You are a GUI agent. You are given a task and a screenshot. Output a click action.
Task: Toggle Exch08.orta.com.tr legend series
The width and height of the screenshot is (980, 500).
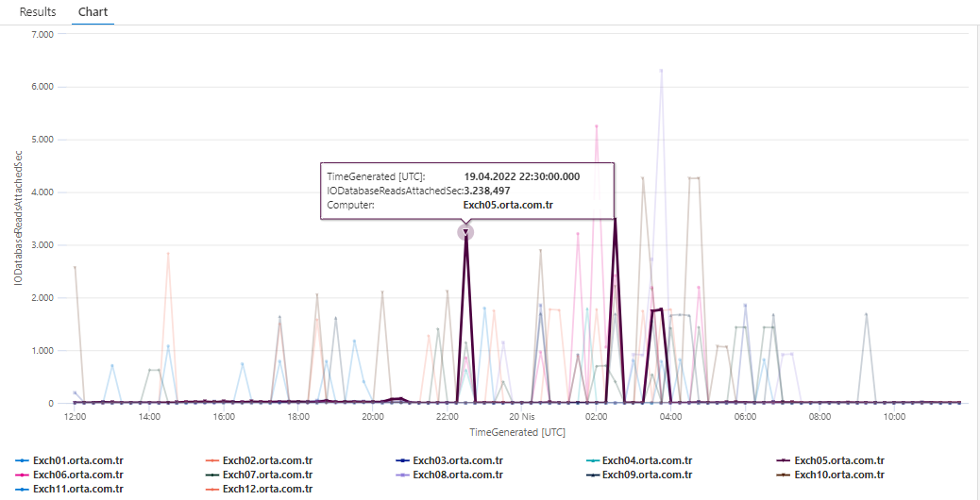(449, 475)
